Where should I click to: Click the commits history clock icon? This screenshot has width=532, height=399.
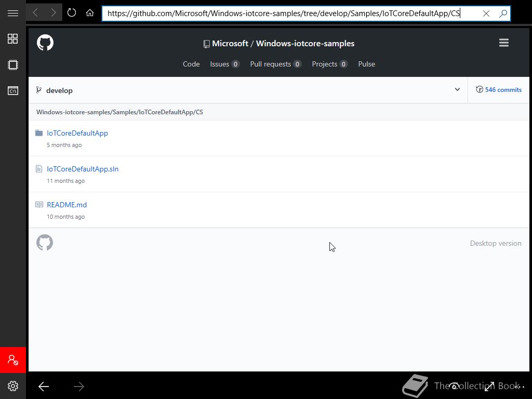pyautogui.click(x=480, y=89)
